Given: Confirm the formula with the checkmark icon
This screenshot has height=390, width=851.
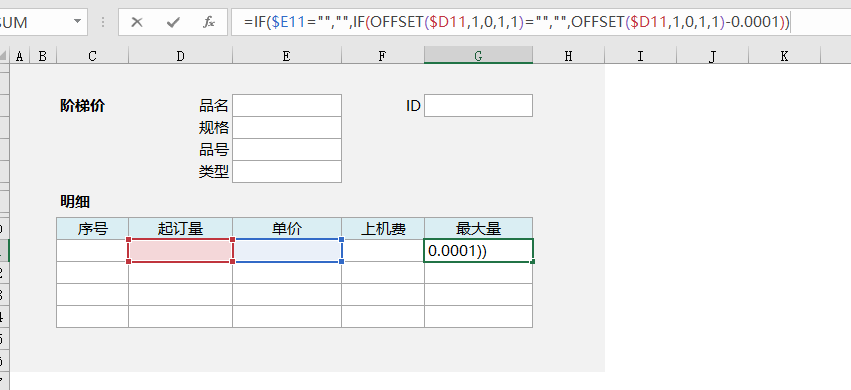Looking at the screenshot, I should click(x=173, y=22).
